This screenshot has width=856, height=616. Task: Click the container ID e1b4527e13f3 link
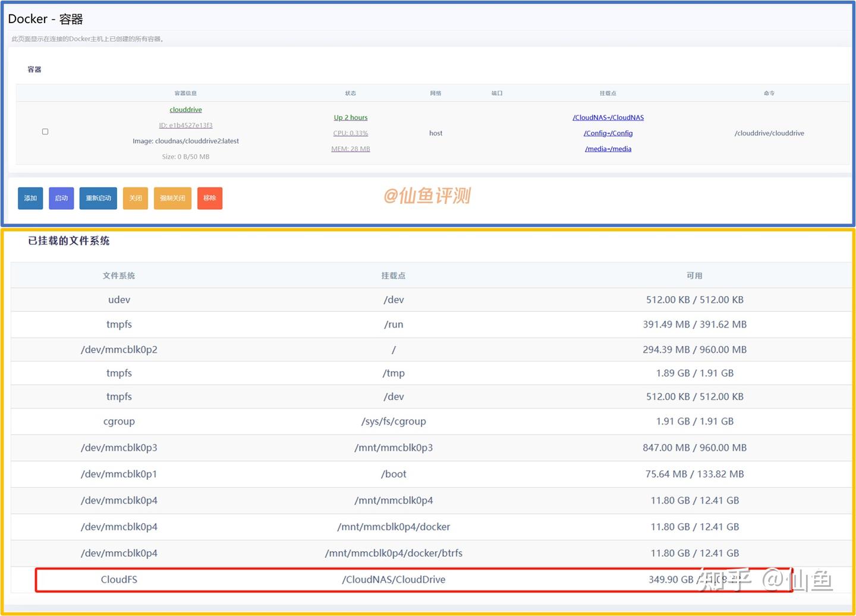[x=185, y=125]
